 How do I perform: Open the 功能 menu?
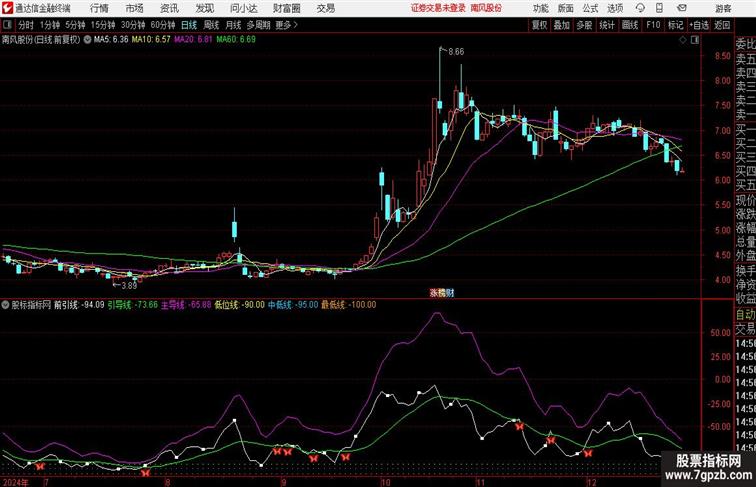540,8
